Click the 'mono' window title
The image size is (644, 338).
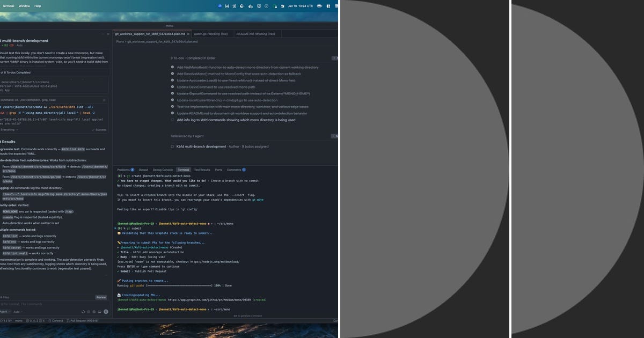point(169,25)
